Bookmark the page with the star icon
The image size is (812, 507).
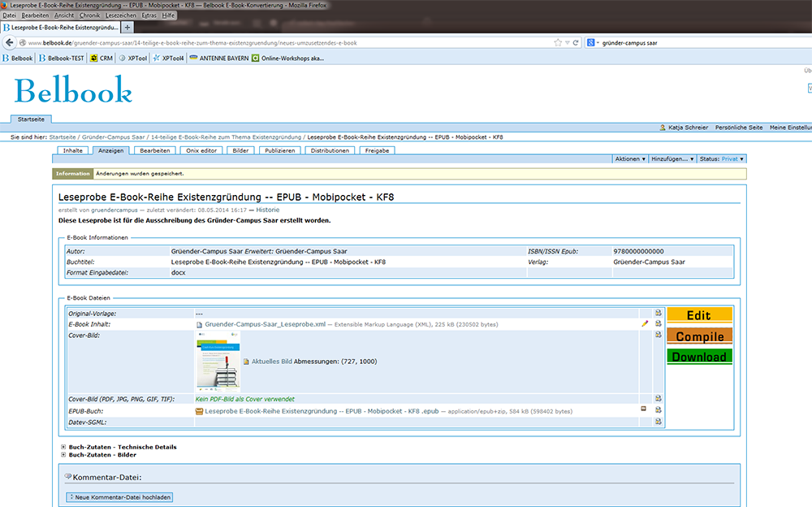pos(558,42)
